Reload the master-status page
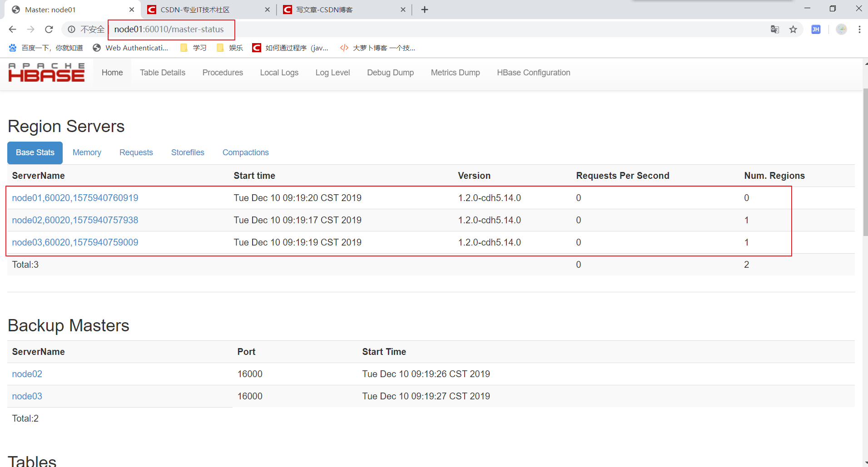The width and height of the screenshot is (868, 467). (x=49, y=29)
